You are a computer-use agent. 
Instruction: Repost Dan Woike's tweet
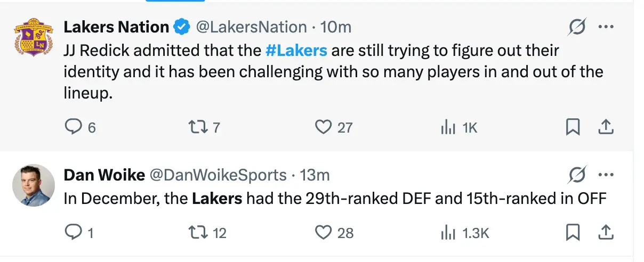197,232
